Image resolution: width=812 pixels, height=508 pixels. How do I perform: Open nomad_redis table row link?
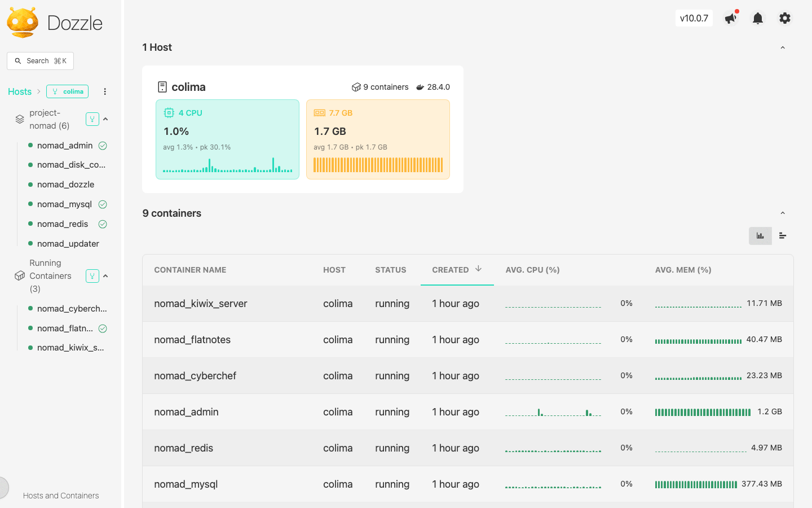[183, 448]
